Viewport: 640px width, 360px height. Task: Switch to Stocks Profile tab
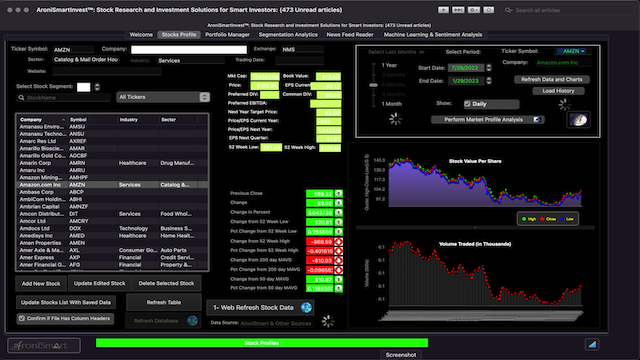tap(179, 35)
